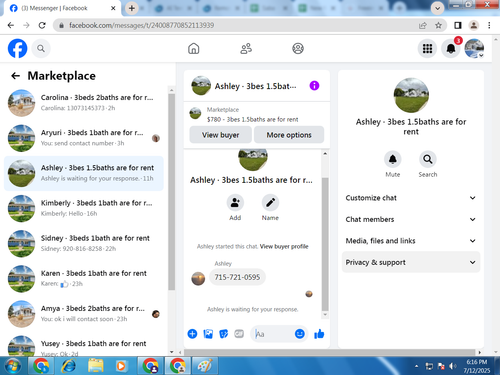500x375 pixels.
Task: Open new browser tab
Action: coord(132,8)
